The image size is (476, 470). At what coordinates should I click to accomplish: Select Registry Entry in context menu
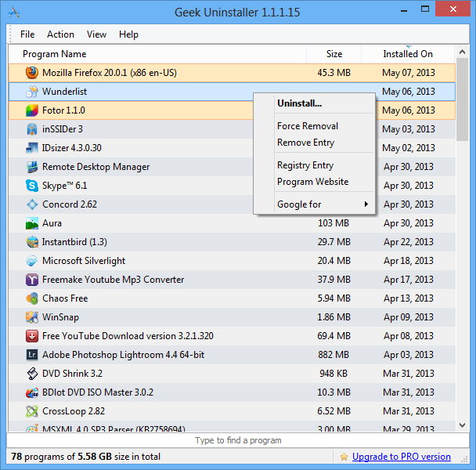pyautogui.click(x=314, y=165)
